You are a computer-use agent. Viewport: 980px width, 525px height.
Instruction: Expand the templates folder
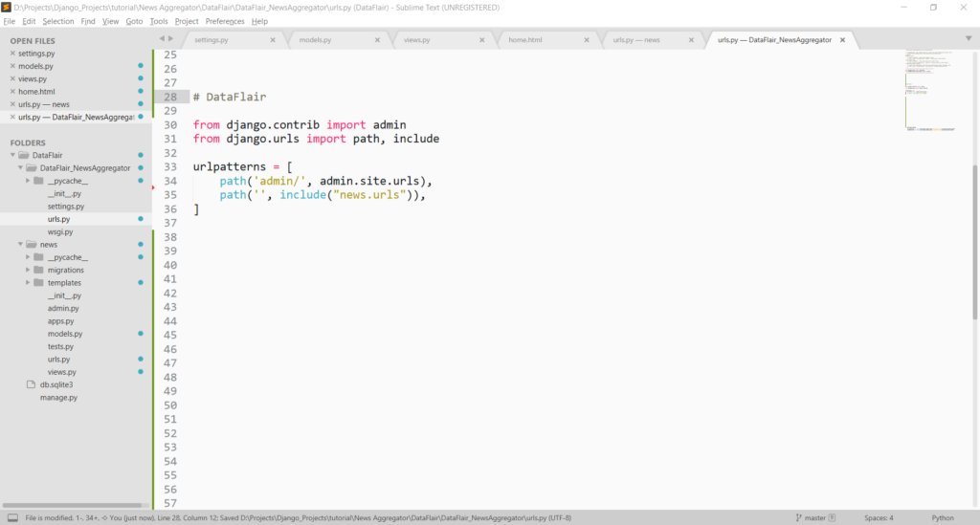click(x=29, y=283)
